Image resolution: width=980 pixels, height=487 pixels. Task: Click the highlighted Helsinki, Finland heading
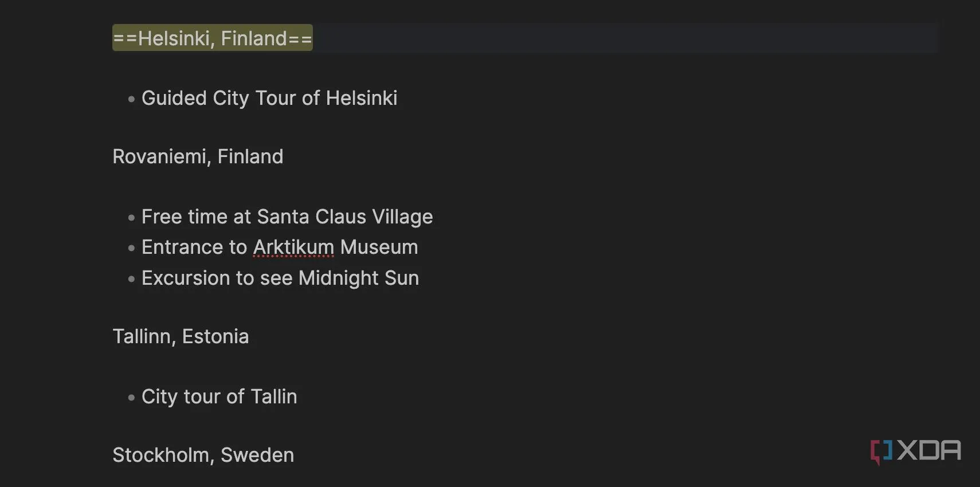click(213, 38)
